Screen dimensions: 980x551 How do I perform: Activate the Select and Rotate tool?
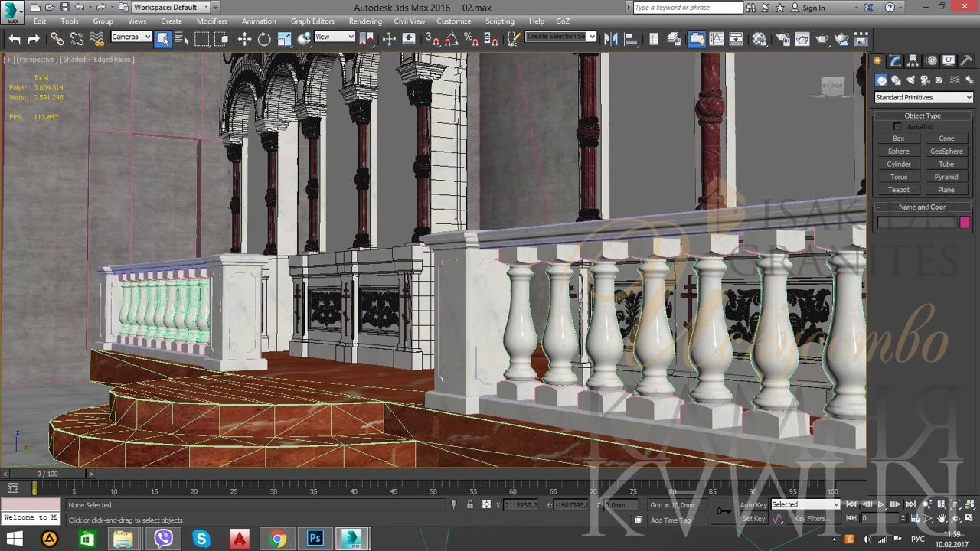(264, 39)
